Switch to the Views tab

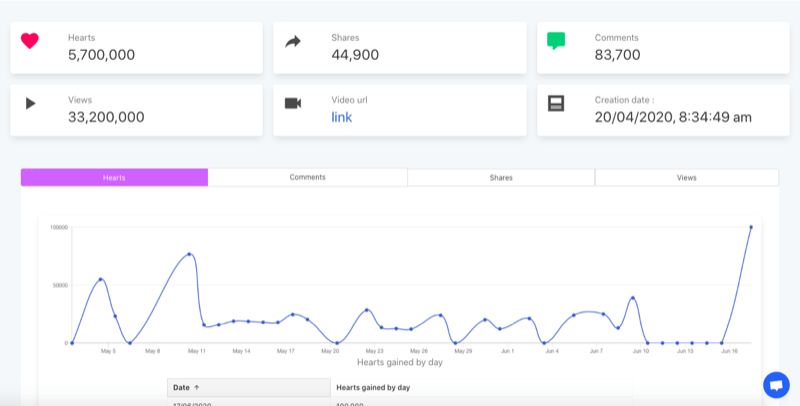pyautogui.click(x=687, y=177)
